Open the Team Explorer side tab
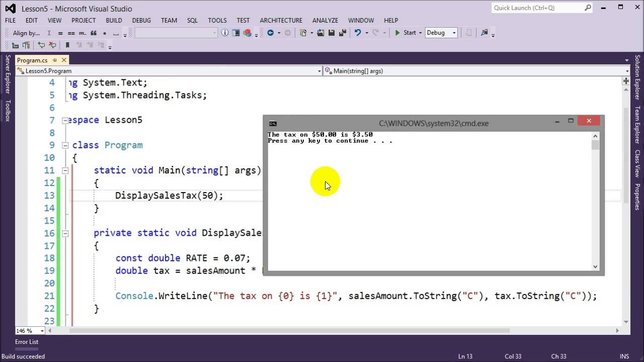The image size is (644, 362). 637,125
